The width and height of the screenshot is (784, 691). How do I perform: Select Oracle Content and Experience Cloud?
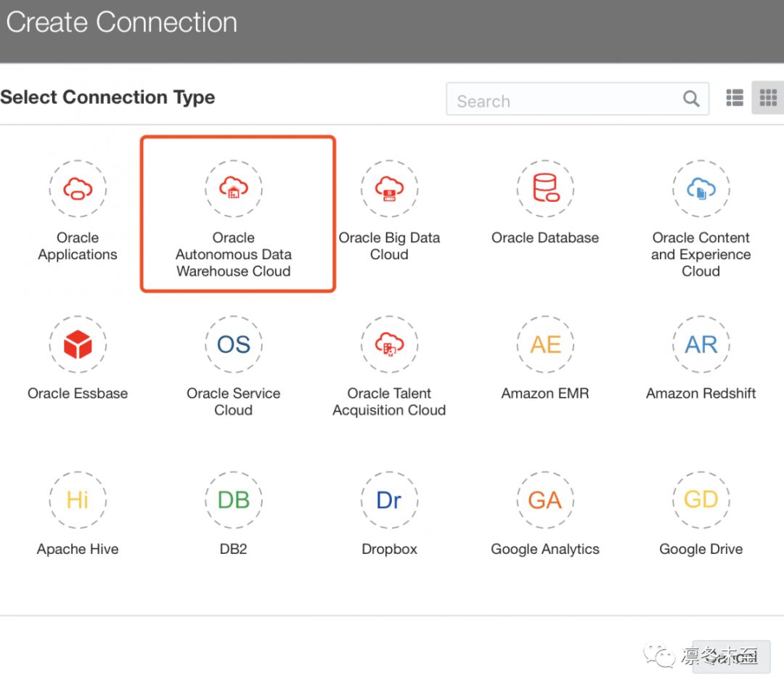701,189
